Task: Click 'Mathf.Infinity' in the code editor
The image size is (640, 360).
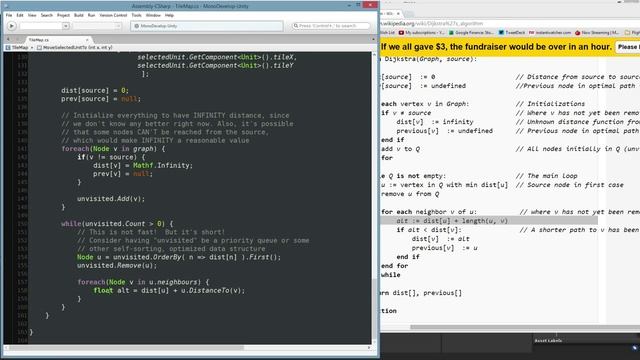Action: [x=162, y=165]
